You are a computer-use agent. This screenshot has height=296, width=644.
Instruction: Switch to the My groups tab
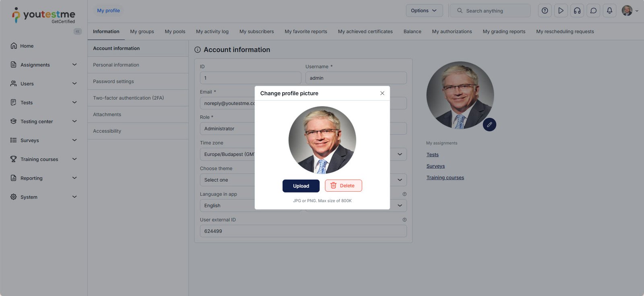(142, 31)
